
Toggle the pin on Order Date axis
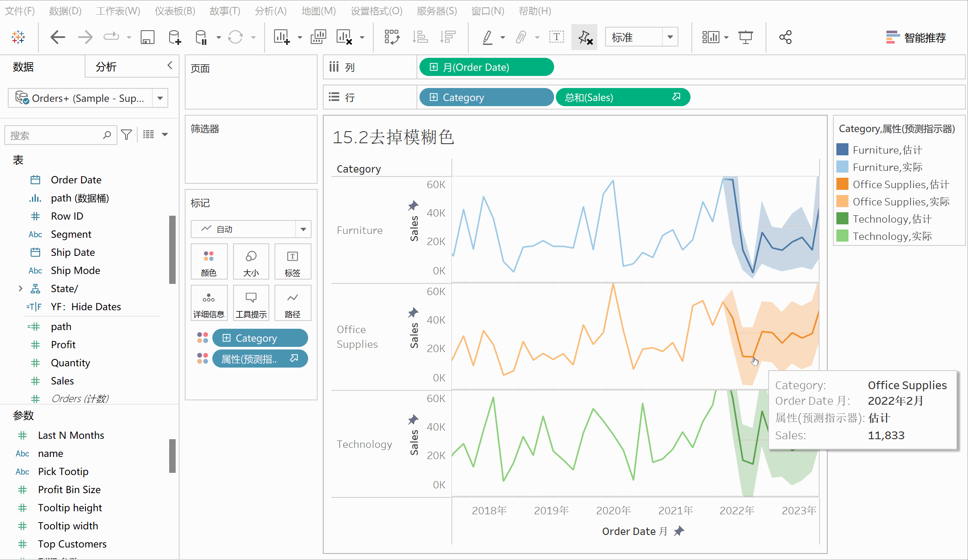[x=679, y=531]
